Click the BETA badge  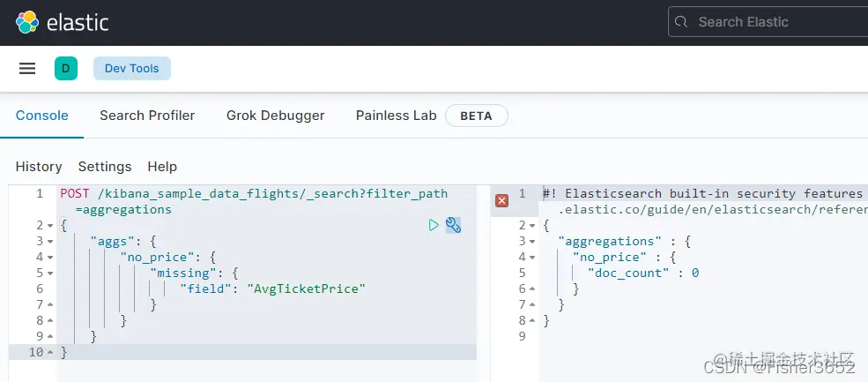pos(477,116)
